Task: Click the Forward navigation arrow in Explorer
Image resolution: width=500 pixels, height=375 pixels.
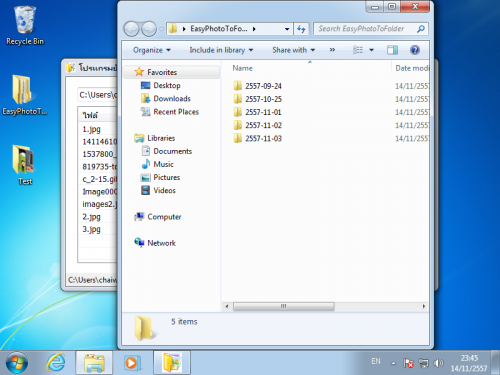Action: [x=149, y=29]
